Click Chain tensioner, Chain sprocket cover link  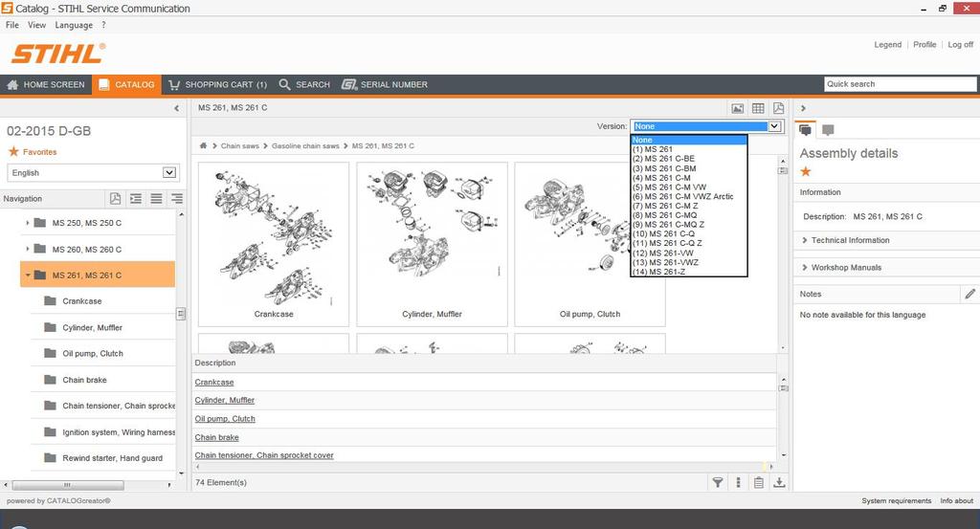(264, 455)
